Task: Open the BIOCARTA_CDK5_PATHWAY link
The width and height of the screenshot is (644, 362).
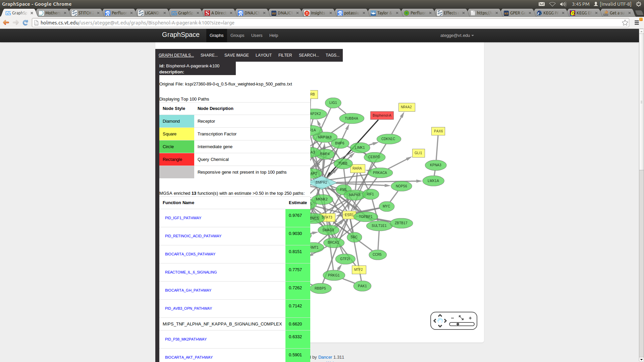Action: tap(190, 254)
